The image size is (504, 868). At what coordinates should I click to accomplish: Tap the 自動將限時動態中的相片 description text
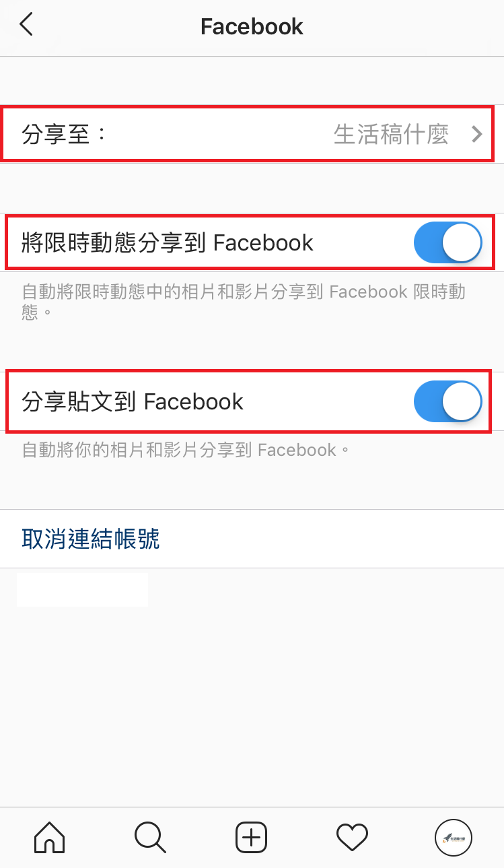tap(244, 301)
